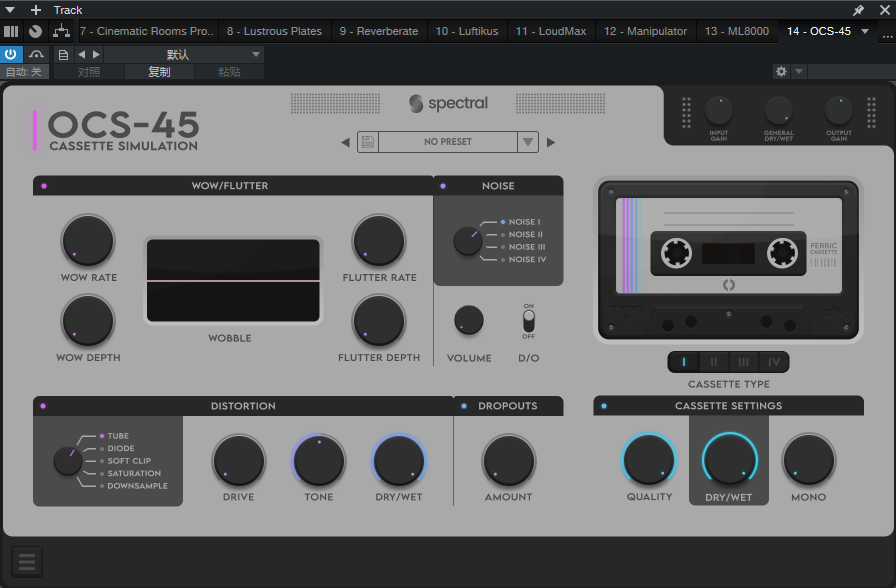Viewport: 896px width, 588px height.
Task: Toggle the WOW/FLUTTER section enable dot
Action: click(x=44, y=186)
